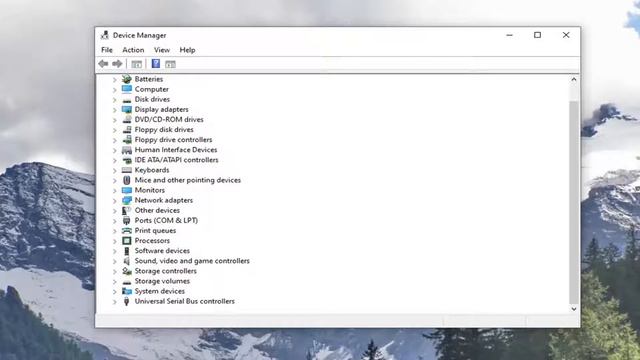Close the Device Manager window
The height and width of the screenshot is (360, 640).
click(x=566, y=35)
